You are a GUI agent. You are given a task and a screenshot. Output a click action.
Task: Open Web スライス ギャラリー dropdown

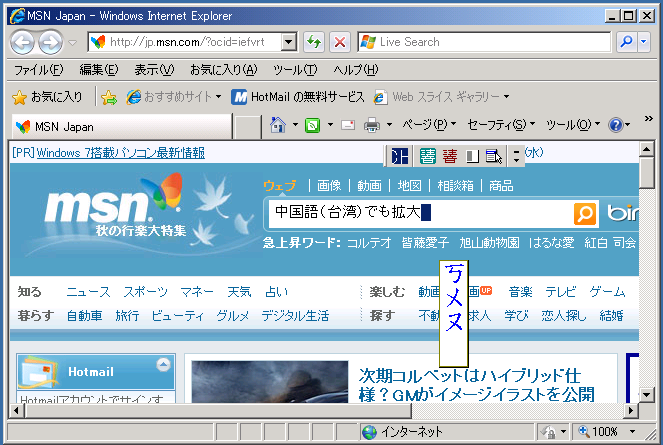point(441,97)
